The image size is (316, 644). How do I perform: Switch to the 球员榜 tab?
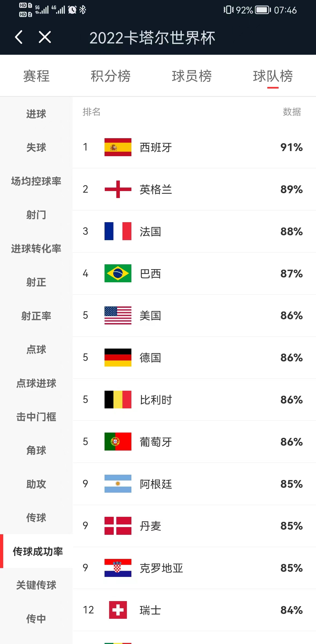click(191, 76)
